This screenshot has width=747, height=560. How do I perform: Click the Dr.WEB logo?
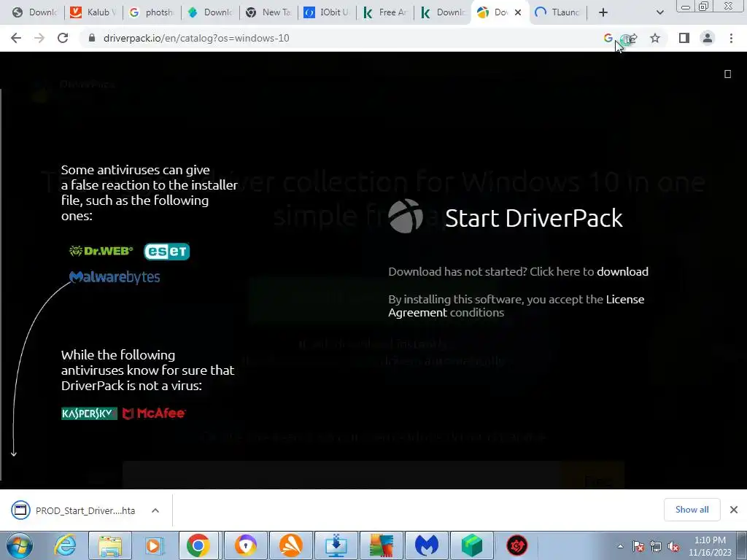click(101, 251)
